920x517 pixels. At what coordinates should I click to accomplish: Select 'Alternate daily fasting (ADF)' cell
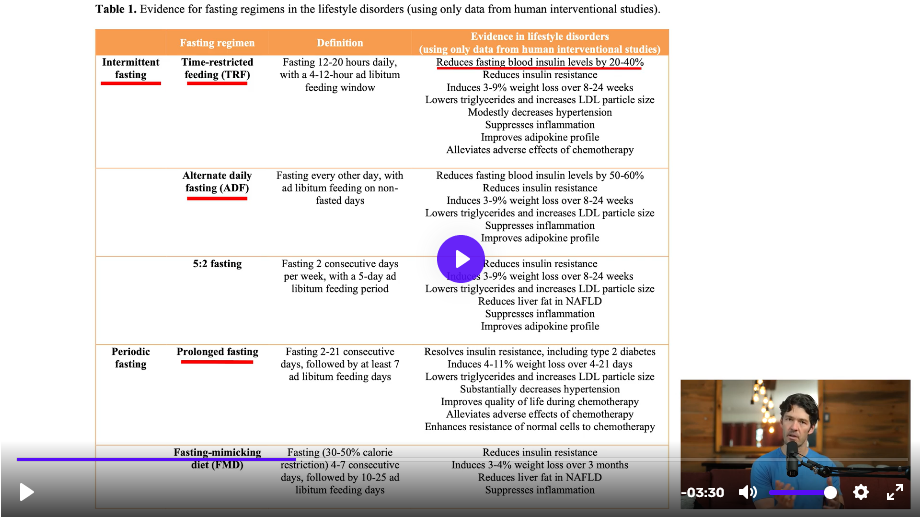[x=217, y=181]
